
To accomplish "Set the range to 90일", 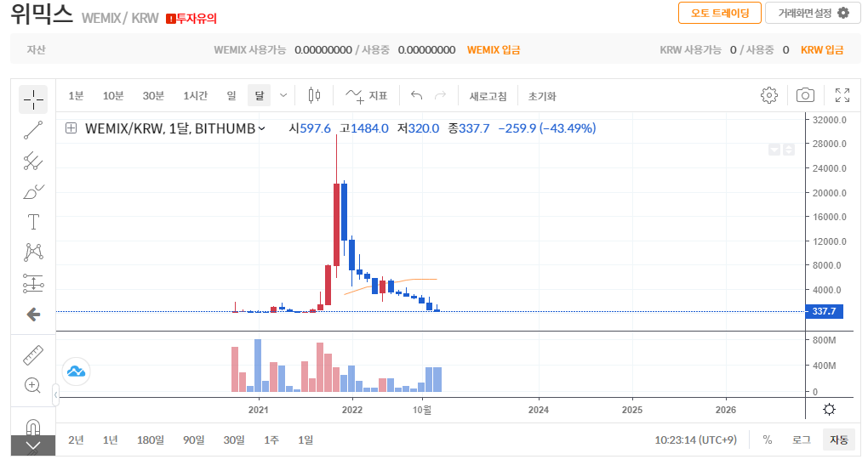I will coord(194,440).
